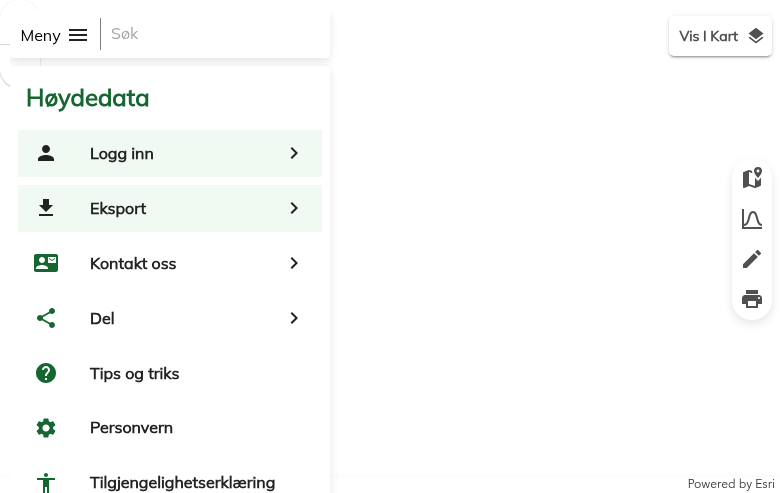
Task: Expand the Eksport chevron arrow
Action: [x=294, y=208]
